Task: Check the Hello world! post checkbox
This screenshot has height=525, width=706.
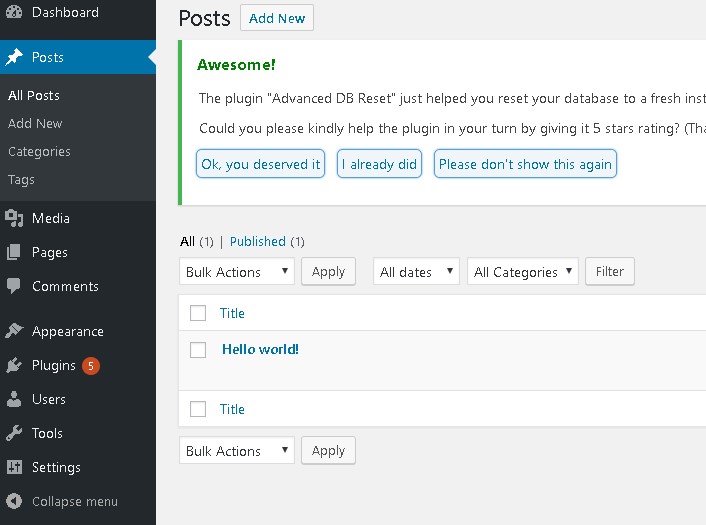Action: pyautogui.click(x=198, y=350)
